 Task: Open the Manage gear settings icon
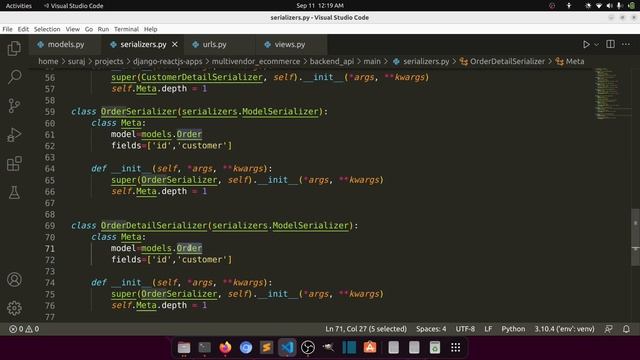(x=14, y=308)
